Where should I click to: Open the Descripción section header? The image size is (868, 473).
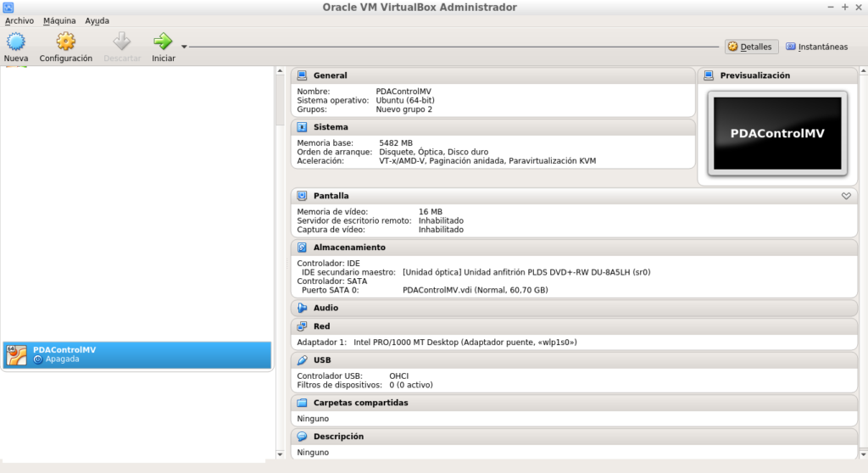click(574, 437)
